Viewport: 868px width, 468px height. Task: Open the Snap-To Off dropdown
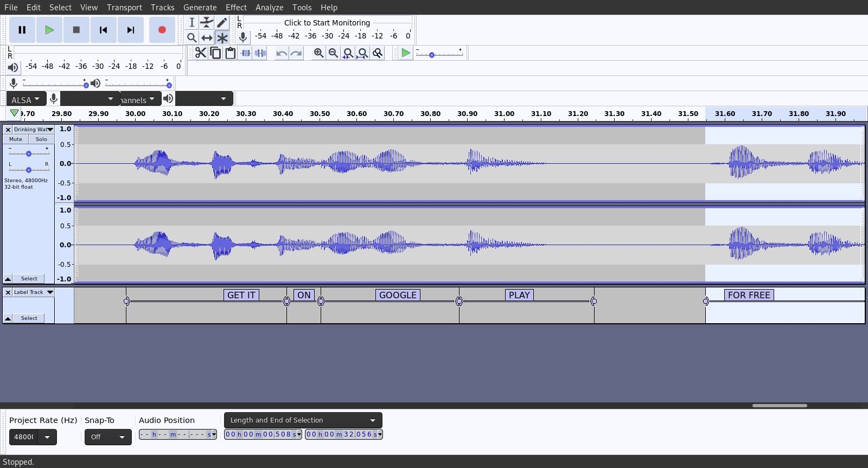pyautogui.click(x=108, y=437)
